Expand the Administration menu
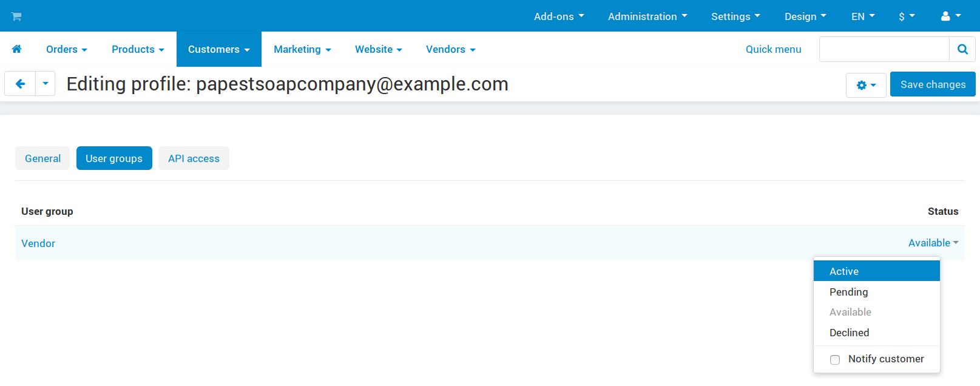Viewport: 980px width, 386px height. click(x=647, y=16)
